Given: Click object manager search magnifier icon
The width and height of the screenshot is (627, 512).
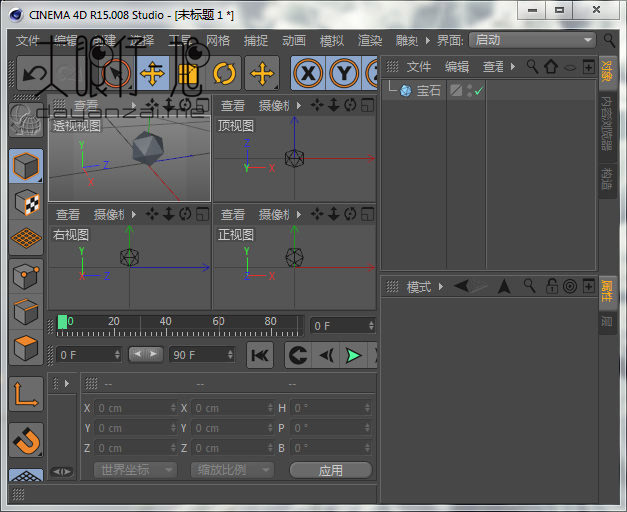Looking at the screenshot, I should coord(532,66).
